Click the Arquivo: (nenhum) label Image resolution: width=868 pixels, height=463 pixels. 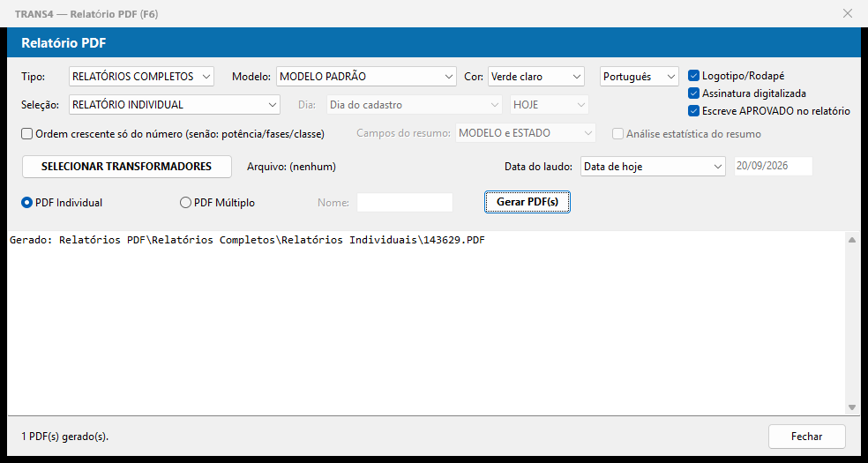pyautogui.click(x=291, y=167)
